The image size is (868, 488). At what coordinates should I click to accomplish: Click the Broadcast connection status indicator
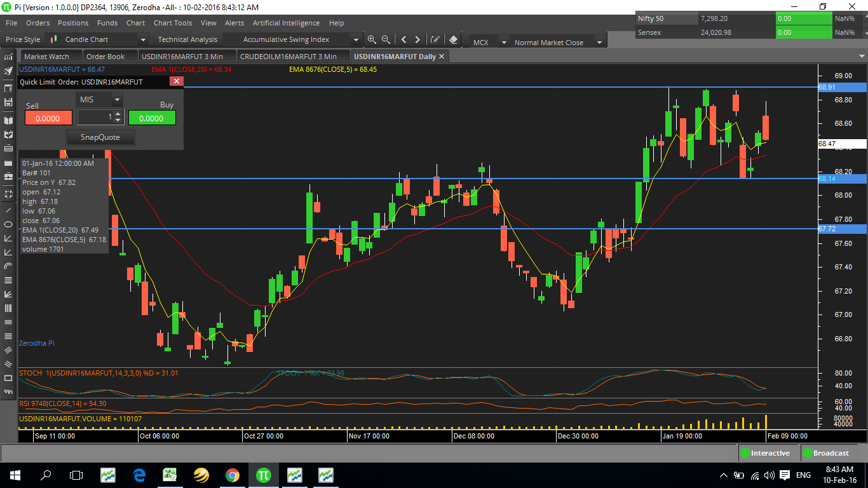click(x=829, y=453)
